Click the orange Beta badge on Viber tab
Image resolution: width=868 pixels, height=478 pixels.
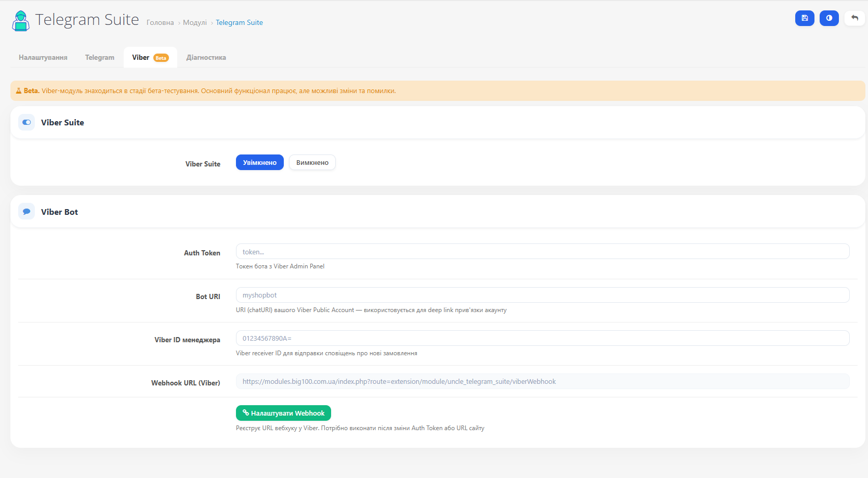pos(161,58)
